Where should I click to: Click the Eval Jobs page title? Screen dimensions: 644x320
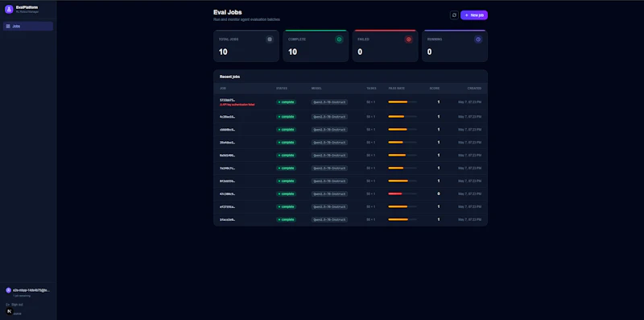[x=228, y=12]
